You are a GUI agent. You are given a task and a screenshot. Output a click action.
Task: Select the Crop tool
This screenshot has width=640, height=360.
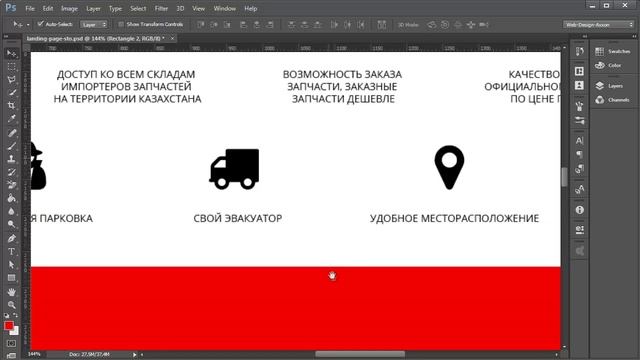point(11,105)
